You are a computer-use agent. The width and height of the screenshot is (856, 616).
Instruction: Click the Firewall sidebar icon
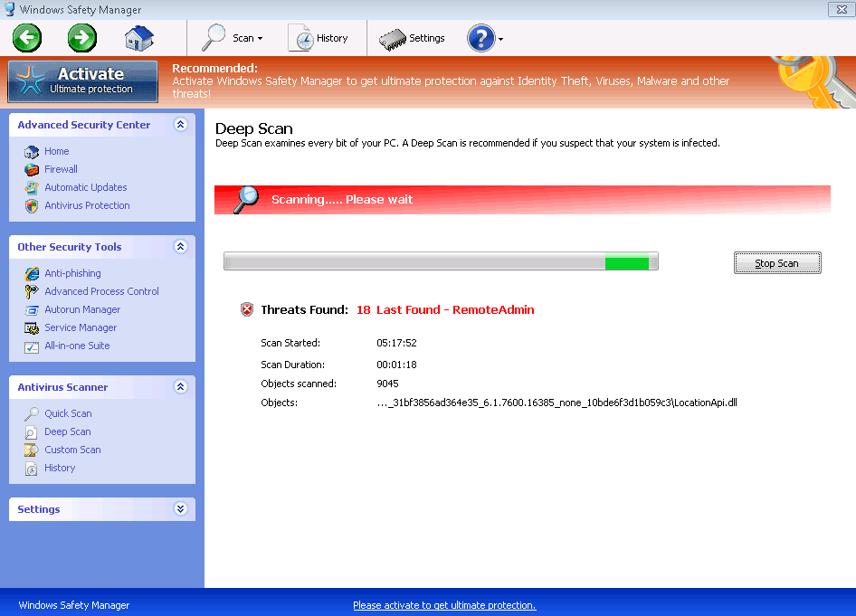coord(32,169)
